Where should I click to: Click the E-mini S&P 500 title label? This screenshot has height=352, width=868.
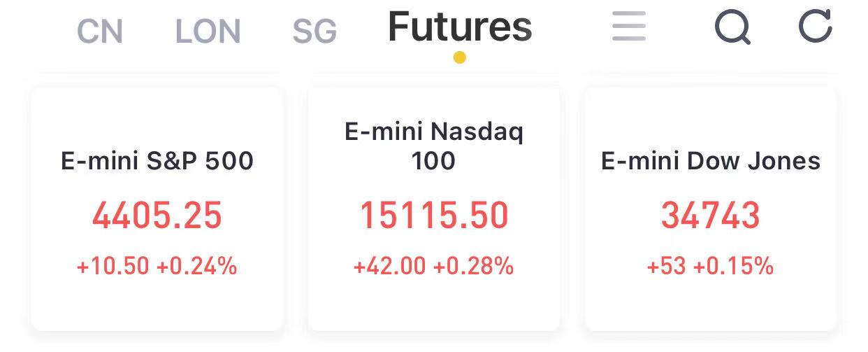coord(157,161)
